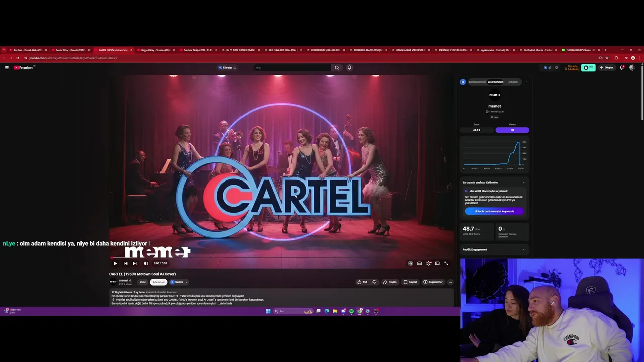Screen dimensions: 644x362
Task: Open more actions three-dot menu
Action: 450,282
